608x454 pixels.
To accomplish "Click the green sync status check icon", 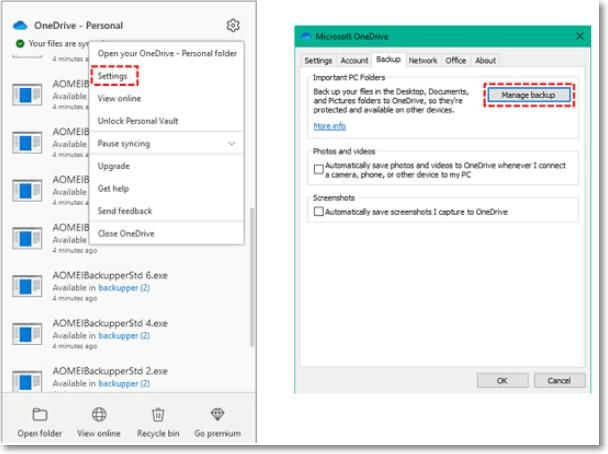I will coord(20,43).
